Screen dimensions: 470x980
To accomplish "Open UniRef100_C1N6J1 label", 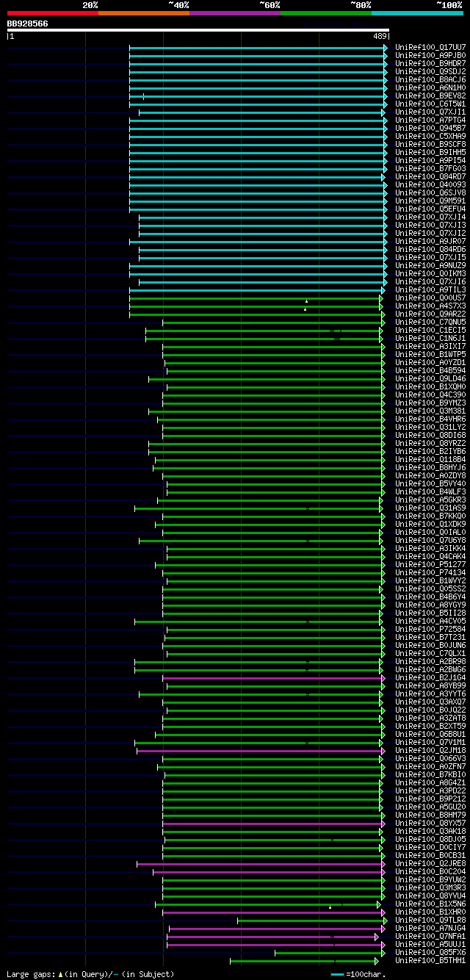I will tap(430, 338).
